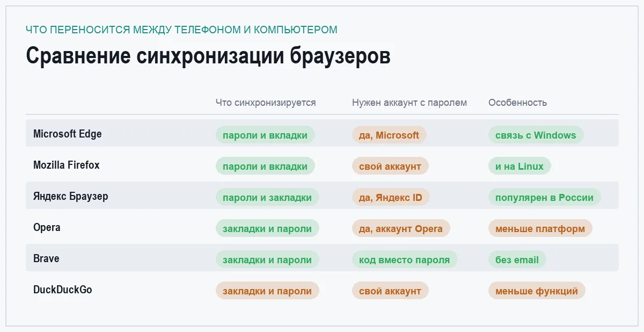Click the subtitle "Что переносится между телефоном и компьютером"

click(181, 30)
